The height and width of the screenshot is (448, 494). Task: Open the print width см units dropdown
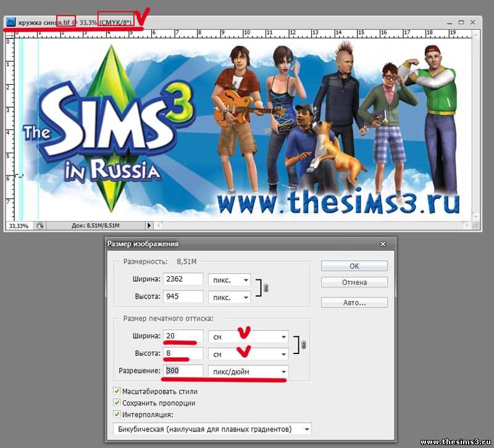point(248,337)
